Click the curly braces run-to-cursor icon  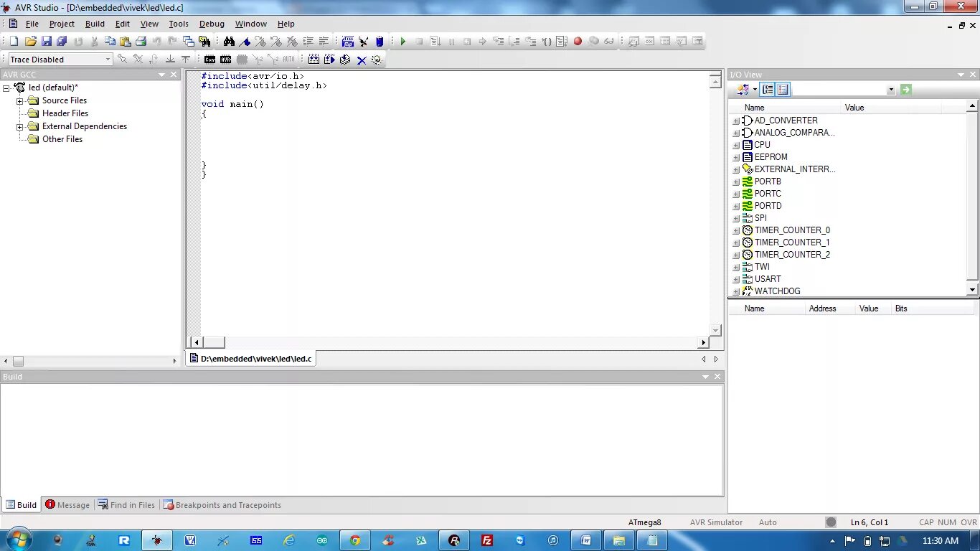[x=547, y=42]
